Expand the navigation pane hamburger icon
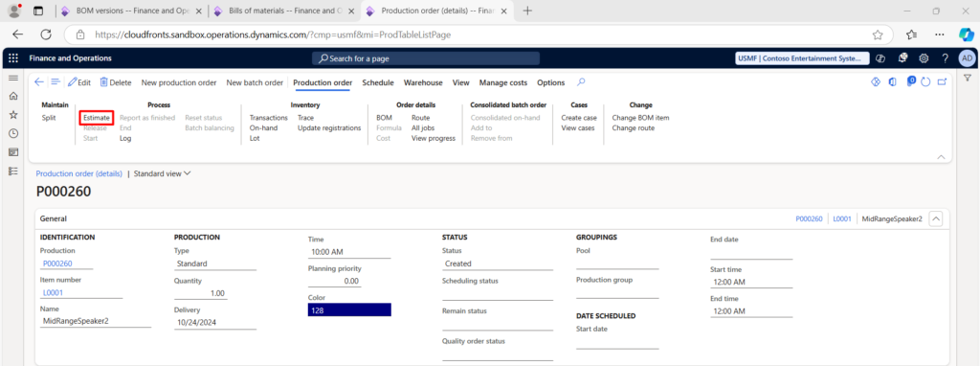Viewport: 980px width, 366px height. pos(13,78)
